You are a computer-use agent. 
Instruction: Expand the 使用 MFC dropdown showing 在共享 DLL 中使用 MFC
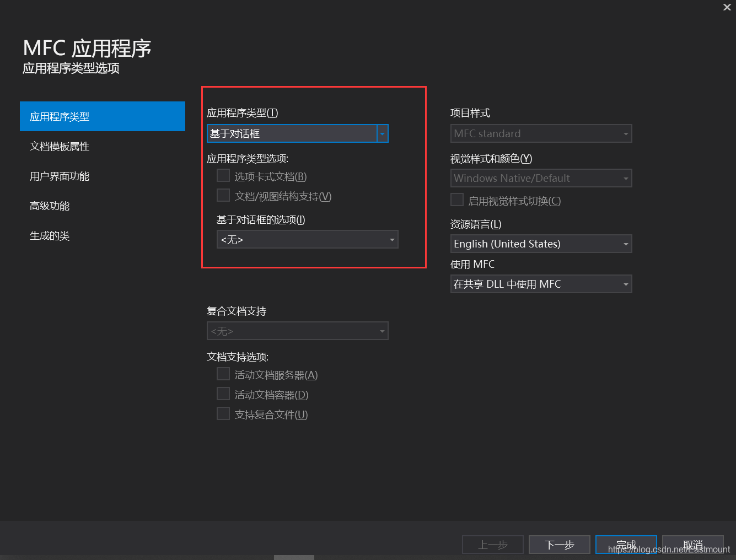[541, 284]
